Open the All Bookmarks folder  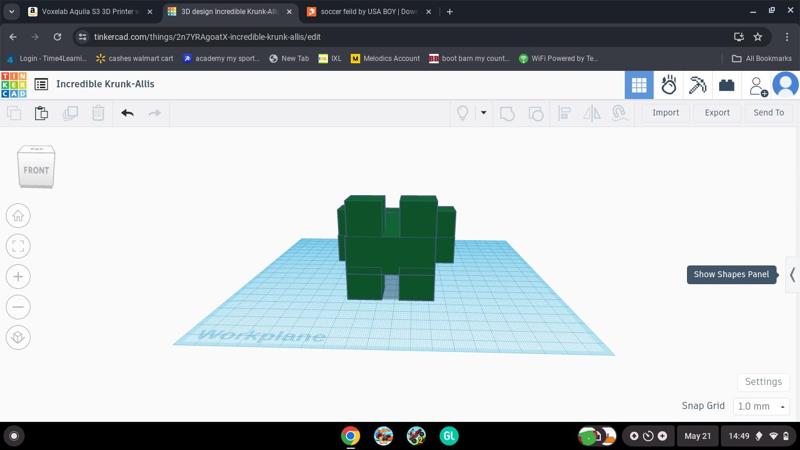click(x=761, y=59)
